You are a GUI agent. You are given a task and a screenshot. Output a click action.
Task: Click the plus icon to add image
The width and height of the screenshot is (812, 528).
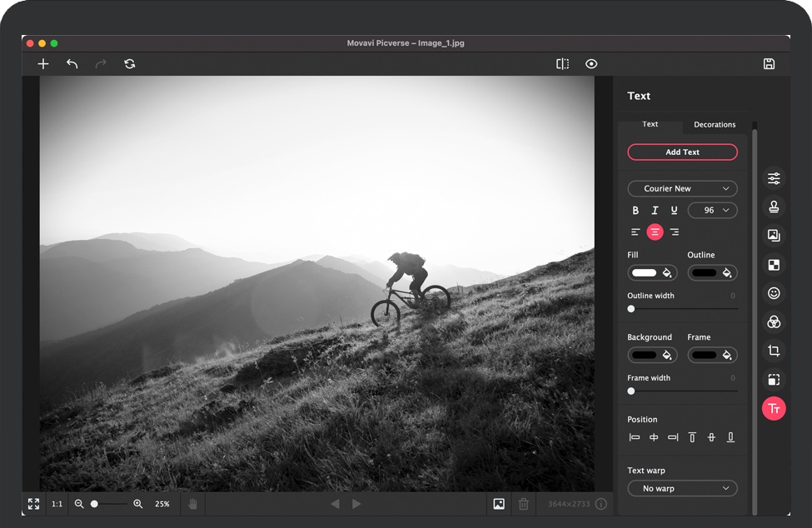43,64
